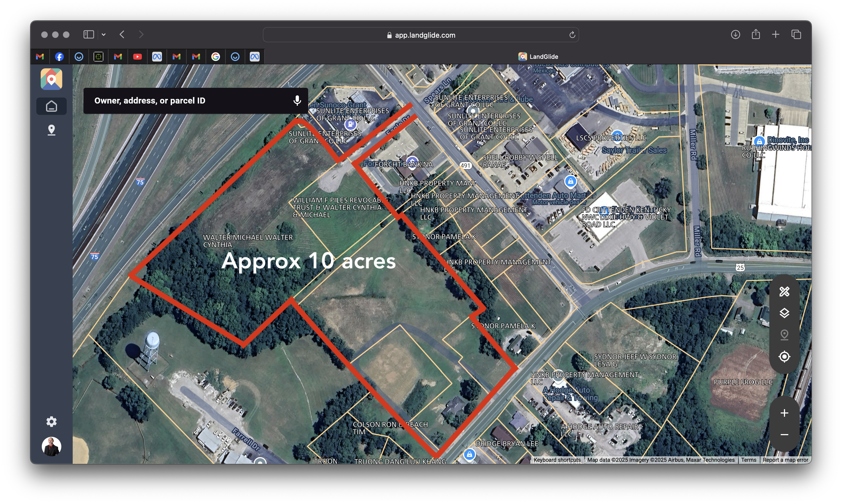Click the Keyboard shortcuts link
The height and width of the screenshot is (504, 842).
click(x=557, y=460)
